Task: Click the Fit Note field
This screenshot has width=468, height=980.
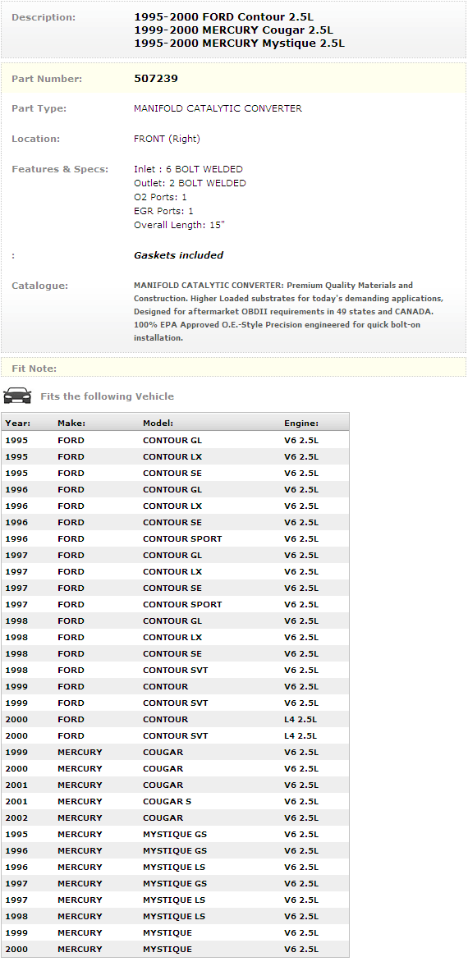Action: pos(234,368)
